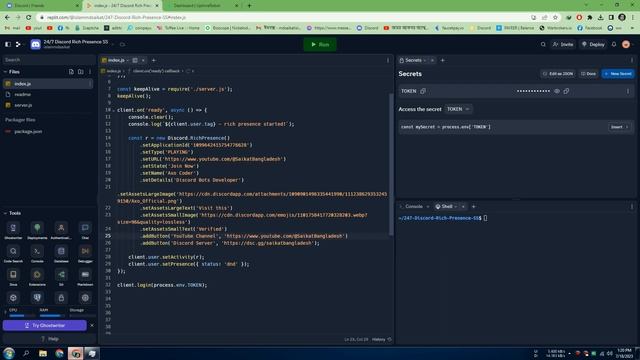Open the Docs tool

point(13,277)
